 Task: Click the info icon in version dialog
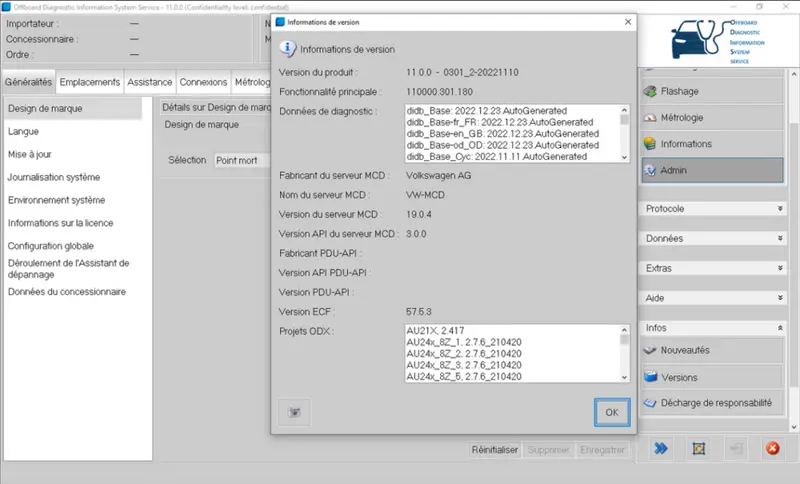pyautogui.click(x=287, y=49)
